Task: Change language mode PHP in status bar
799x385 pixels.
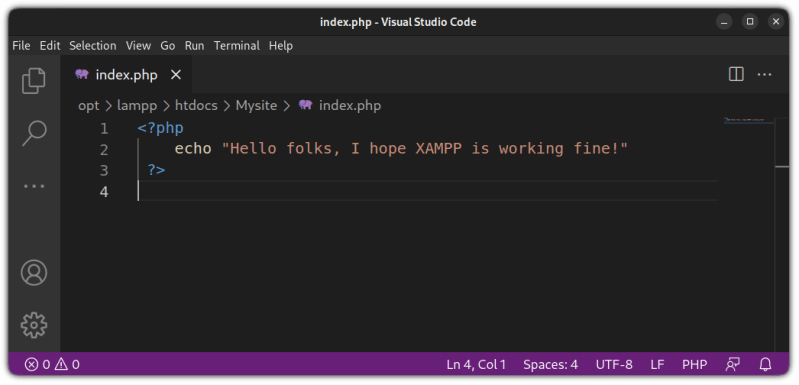Action: (695, 364)
